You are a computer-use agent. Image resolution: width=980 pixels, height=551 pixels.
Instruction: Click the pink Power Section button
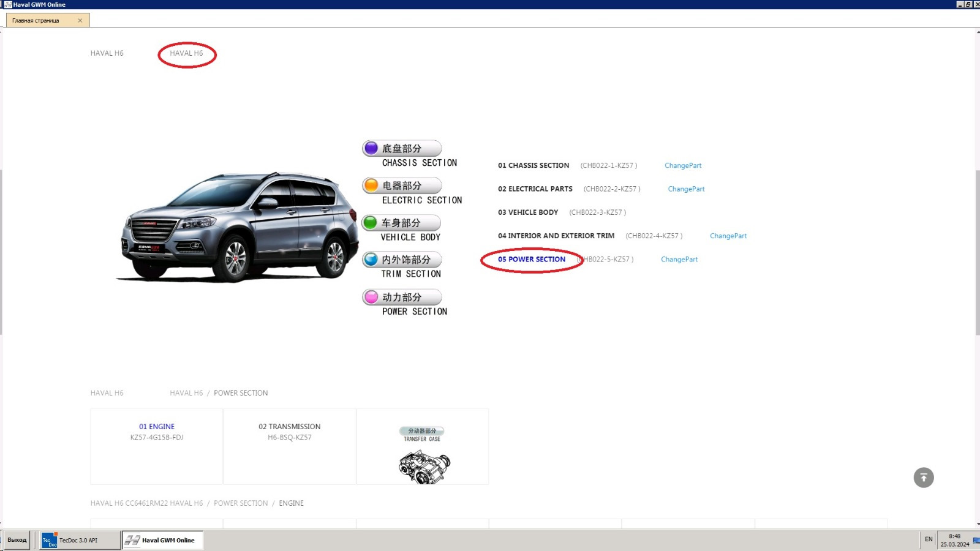tap(402, 297)
